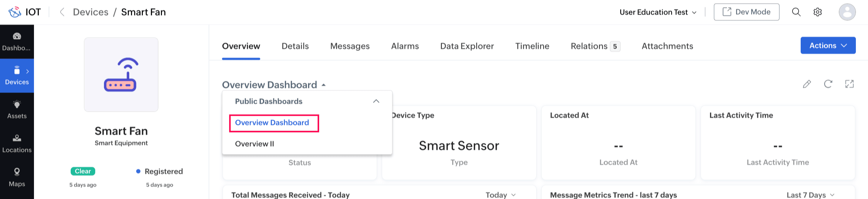Screen dimensions: 868x199
Task: Collapse the Public Dashboards section
Action: point(376,101)
